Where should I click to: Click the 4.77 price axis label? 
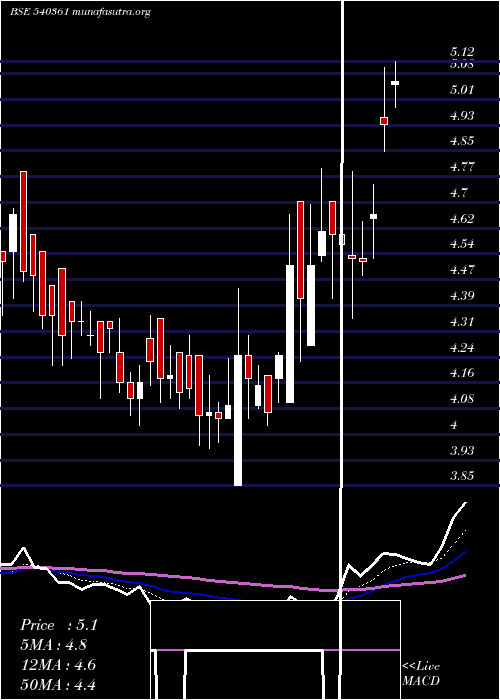click(462, 167)
